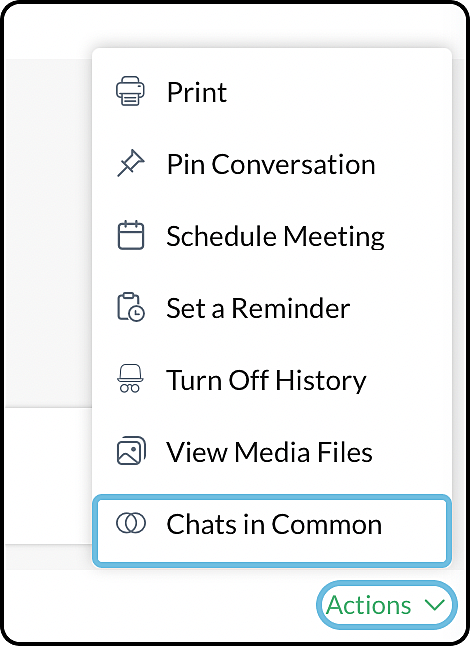The width and height of the screenshot is (470, 646).
Task: Click the calendar icon for Schedule Meeting
Action: click(x=131, y=235)
